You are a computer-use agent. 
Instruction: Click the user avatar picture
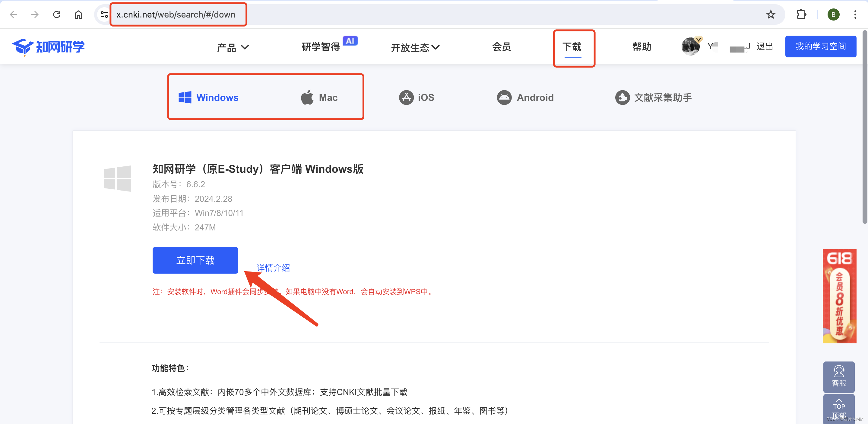pyautogui.click(x=690, y=47)
